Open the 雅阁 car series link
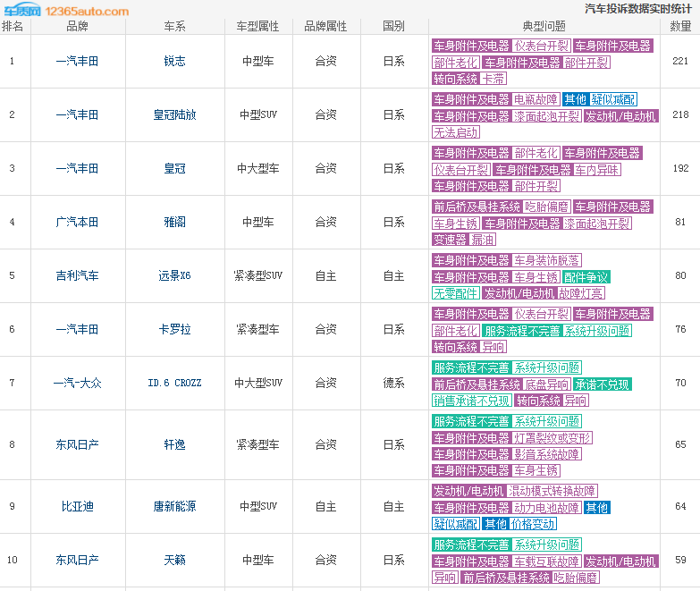Image resolution: width=700 pixels, height=591 pixels. pyautogui.click(x=174, y=222)
